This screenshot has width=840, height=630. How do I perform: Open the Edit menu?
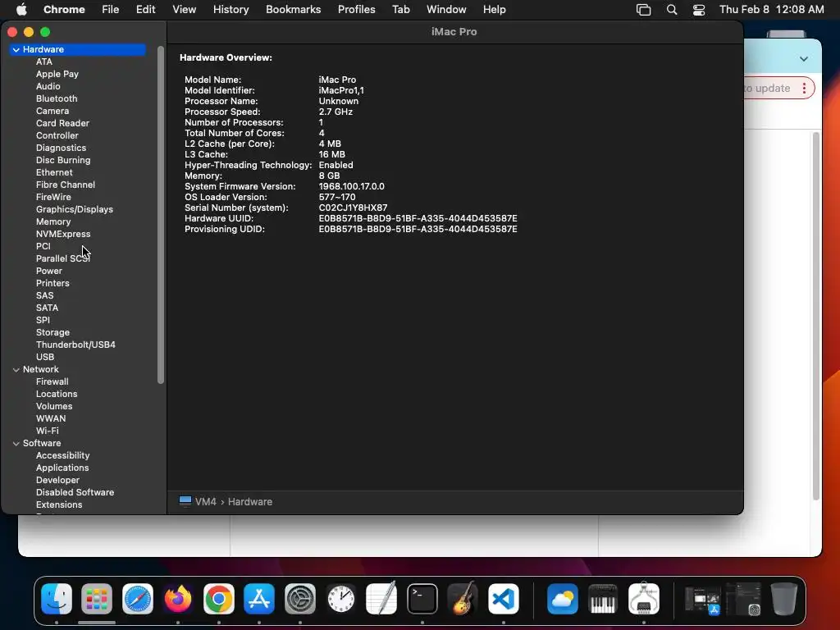(x=146, y=10)
